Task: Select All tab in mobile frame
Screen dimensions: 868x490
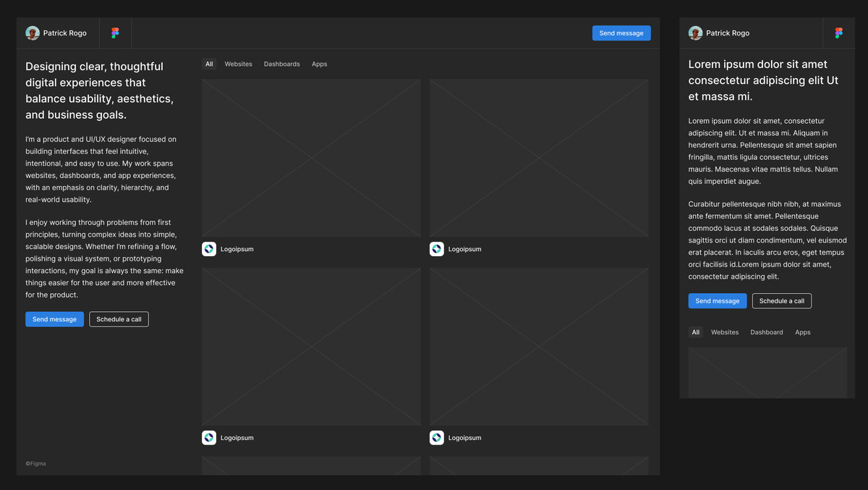Action: coord(696,332)
